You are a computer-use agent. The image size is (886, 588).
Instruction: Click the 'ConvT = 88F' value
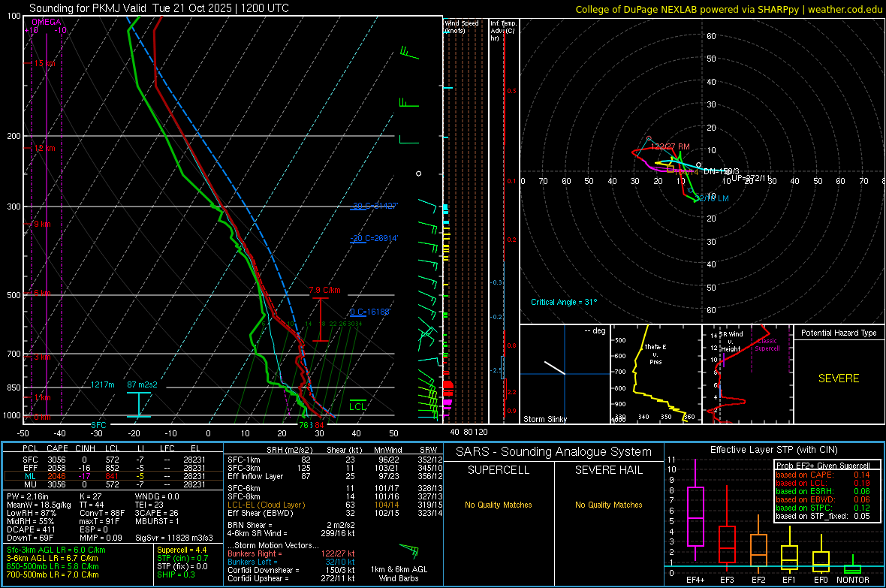point(102,513)
